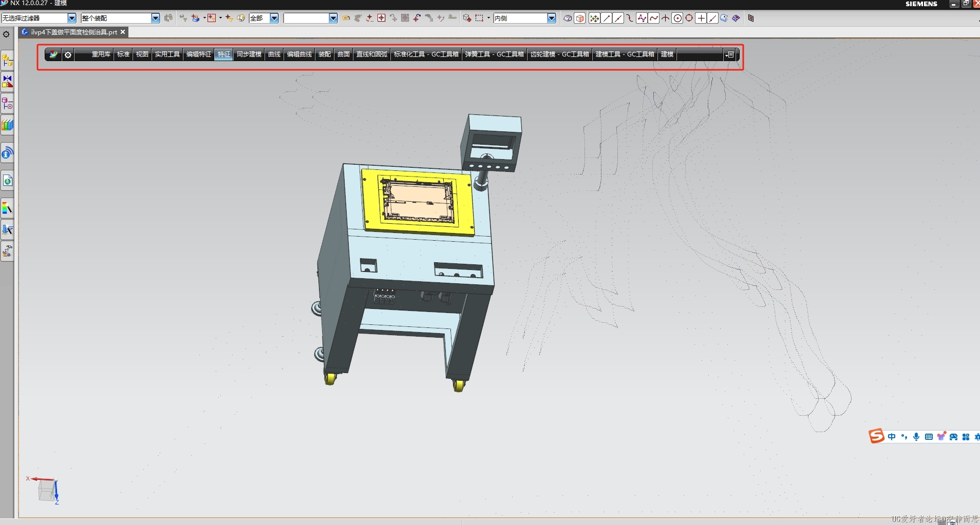Select the 标准化工具 - GC工具箱 tab
Viewport: 980px width, 525px height.
[426, 54]
